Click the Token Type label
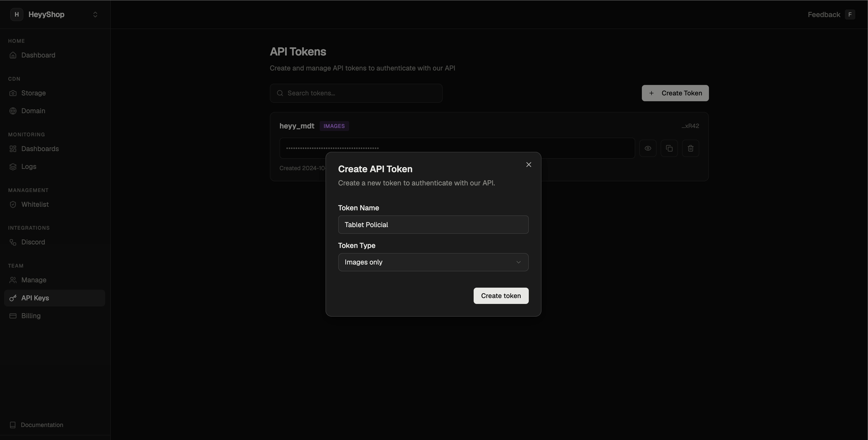 (x=357, y=245)
